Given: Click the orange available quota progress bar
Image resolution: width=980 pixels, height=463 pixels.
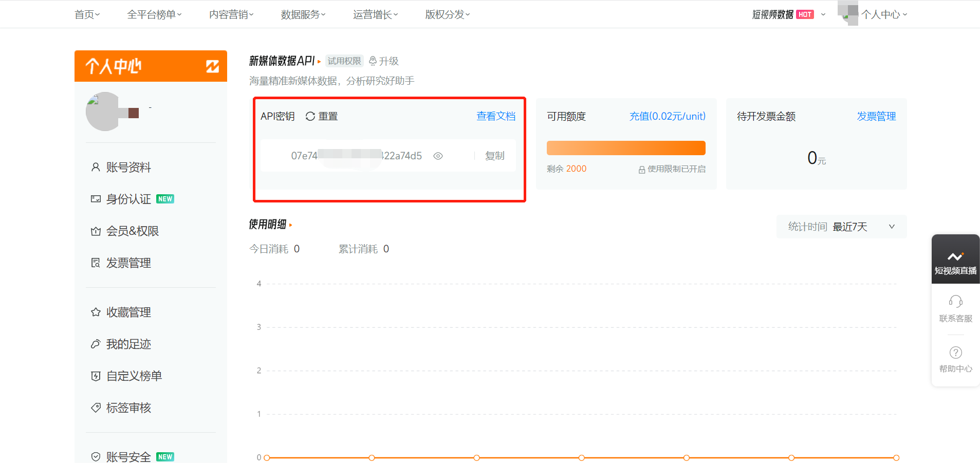Looking at the screenshot, I should tap(625, 148).
